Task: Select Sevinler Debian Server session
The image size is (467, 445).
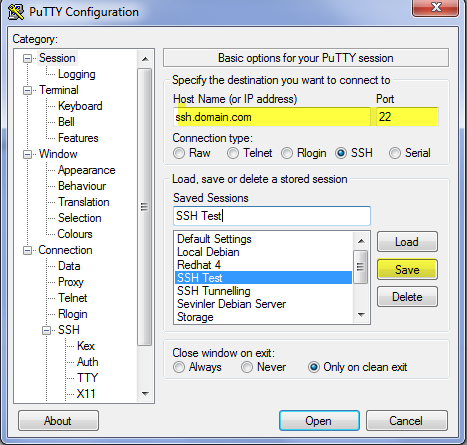Action: point(264,304)
